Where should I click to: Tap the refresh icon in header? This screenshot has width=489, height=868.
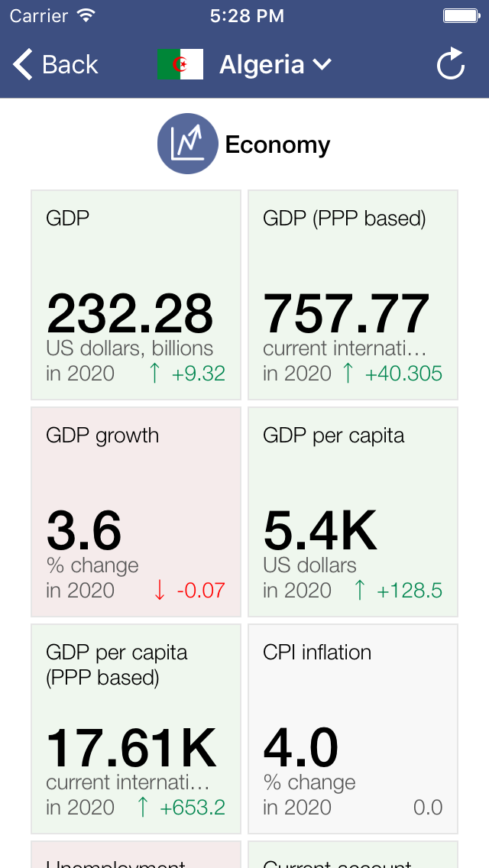coord(451,64)
